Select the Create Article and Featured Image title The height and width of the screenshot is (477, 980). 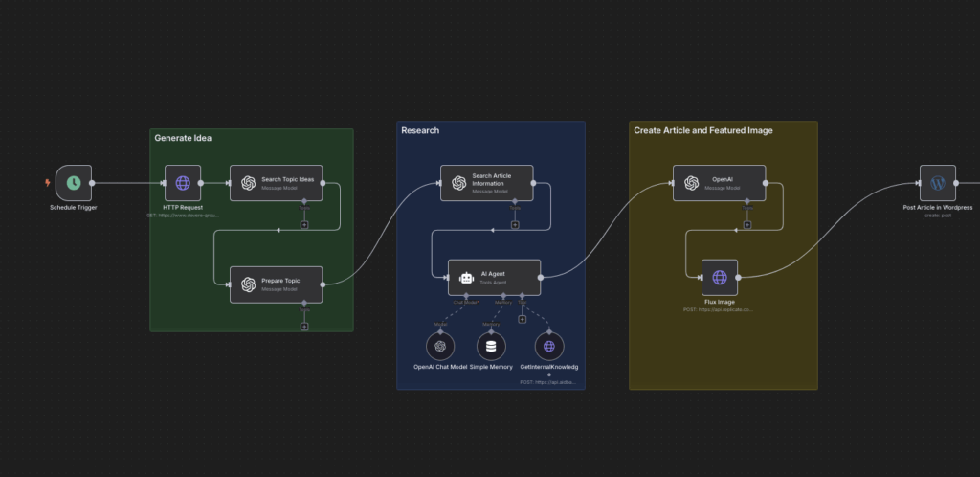point(703,130)
